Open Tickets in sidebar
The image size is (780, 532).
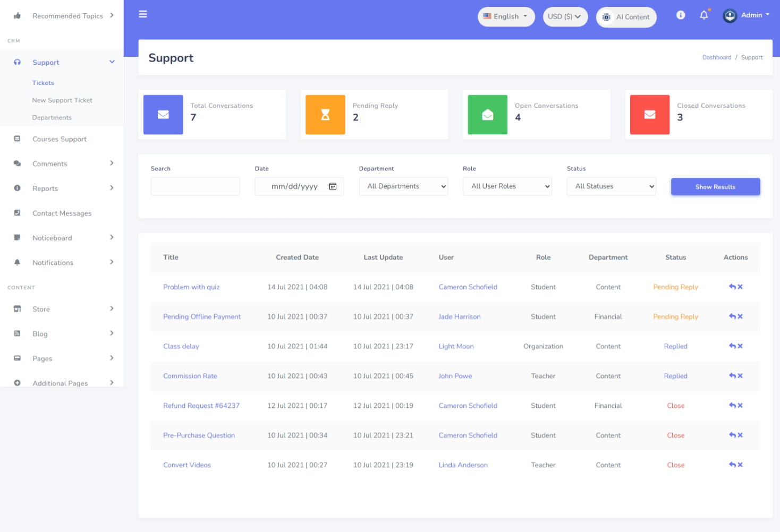pyautogui.click(x=43, y=83)
